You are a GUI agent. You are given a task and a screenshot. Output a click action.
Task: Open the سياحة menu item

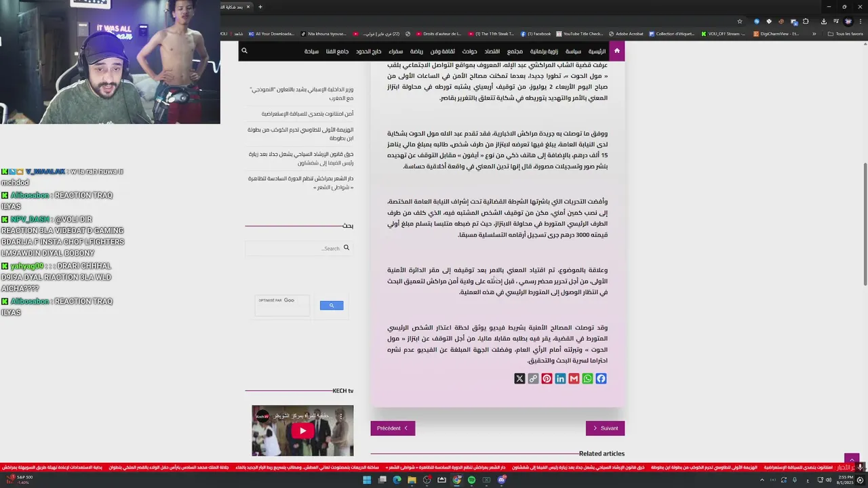pyautogui.click(x=311, y=52)
